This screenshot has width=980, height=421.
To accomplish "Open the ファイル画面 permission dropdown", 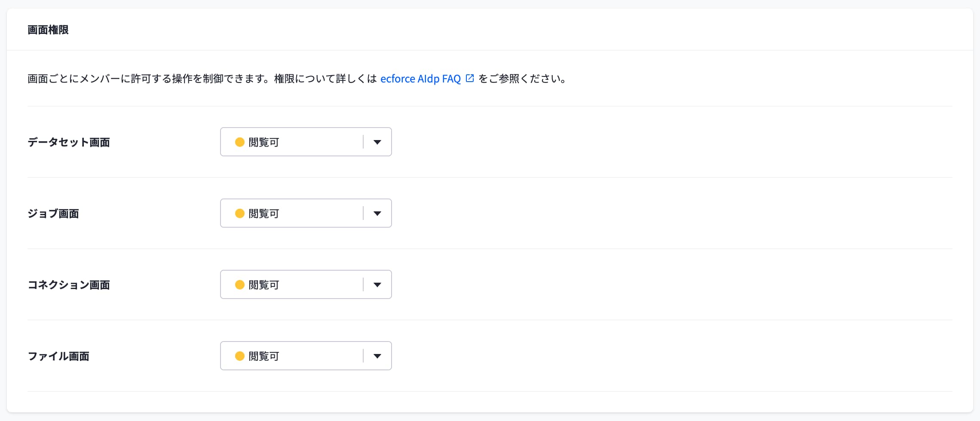I will coord(306,356).
